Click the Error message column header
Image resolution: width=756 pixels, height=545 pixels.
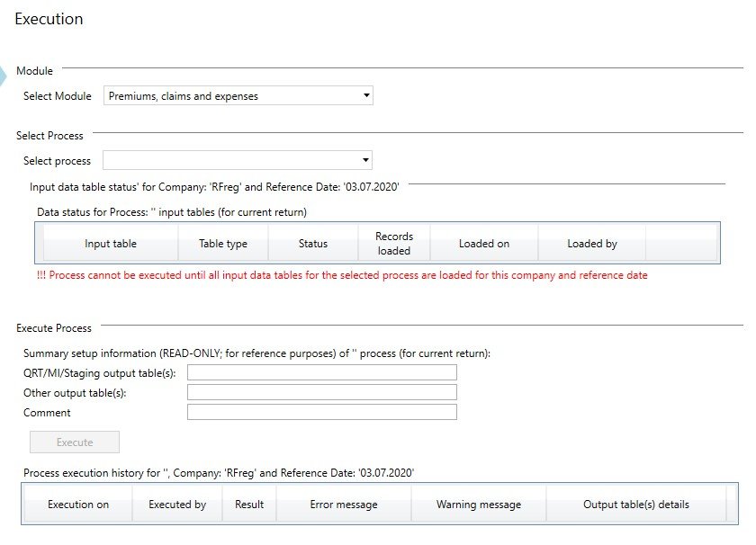pyautogui.click(x=344, y=505)
